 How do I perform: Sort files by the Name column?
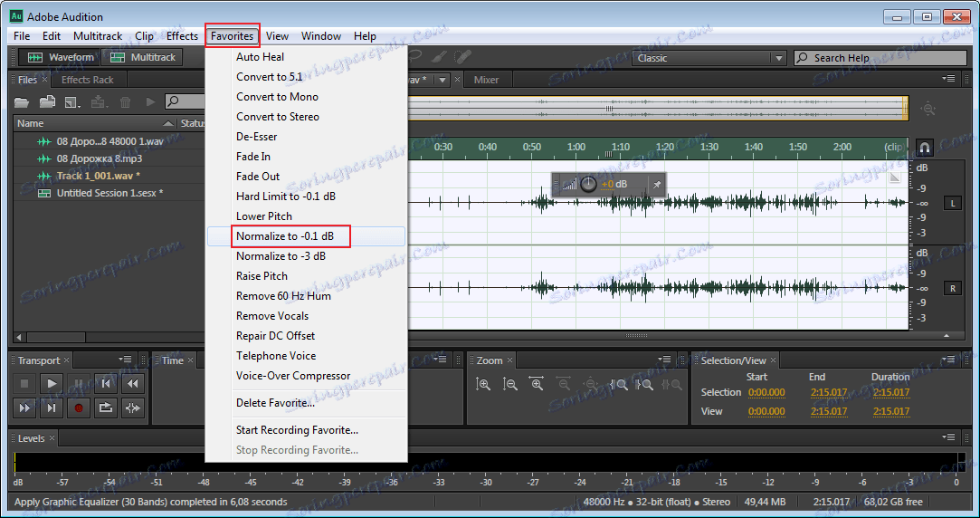95,123
